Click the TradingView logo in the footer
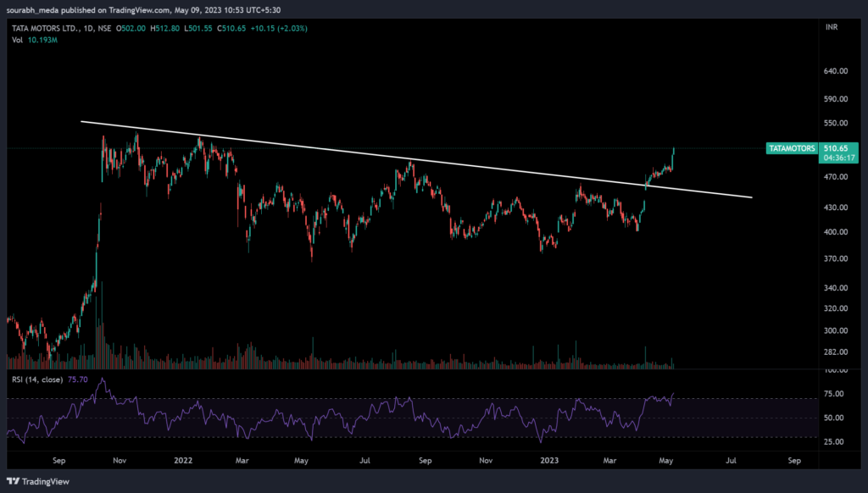Screen dimensions: 868x493 point(38,481)
